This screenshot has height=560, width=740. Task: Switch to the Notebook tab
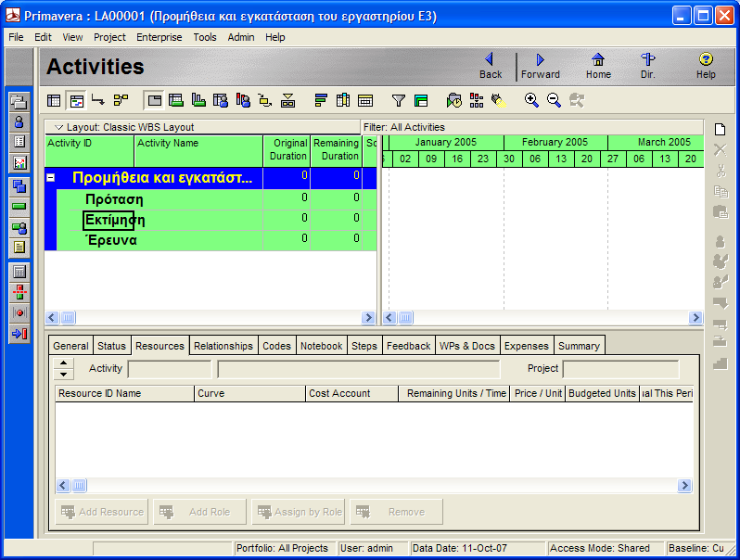(322, 346)
